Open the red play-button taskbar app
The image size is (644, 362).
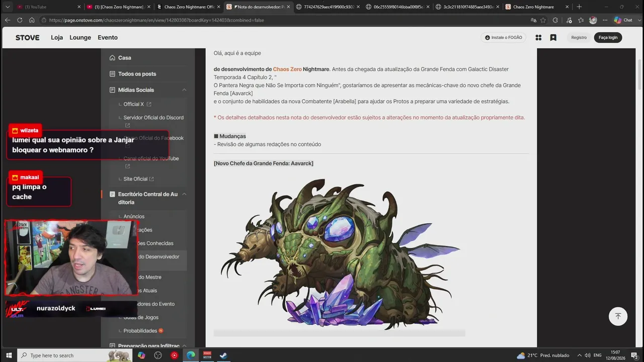tap(174, 355)
